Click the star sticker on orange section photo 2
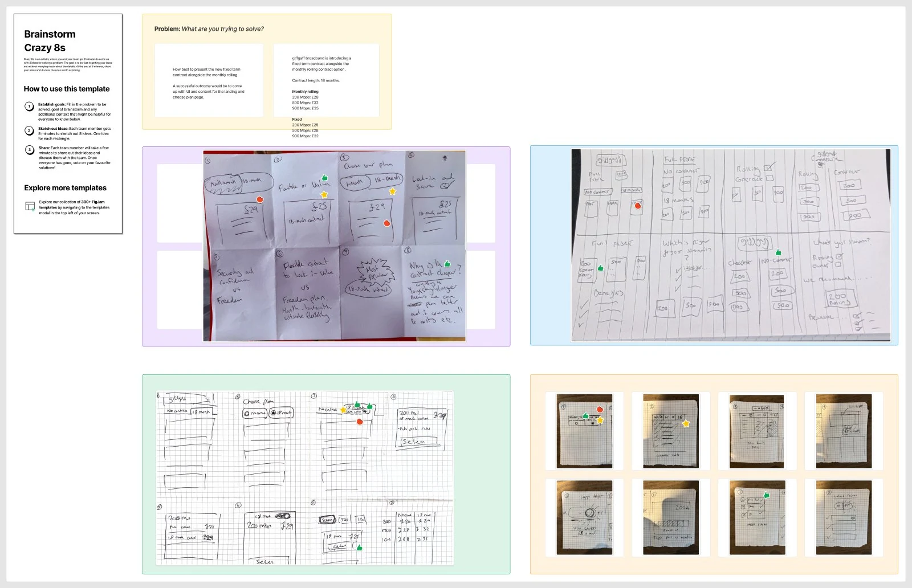Screen dimensions: 912x588 (x=686, y=423)
